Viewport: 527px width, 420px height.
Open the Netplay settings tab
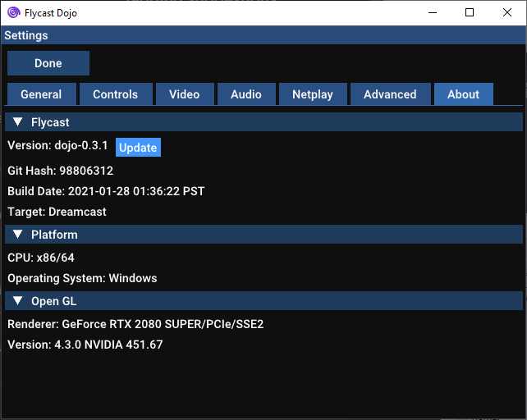coord(313,94)
